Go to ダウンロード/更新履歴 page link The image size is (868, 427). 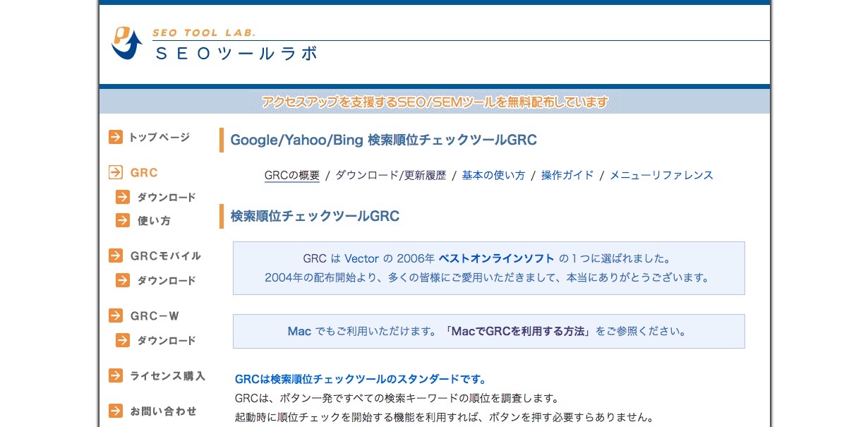391,175
